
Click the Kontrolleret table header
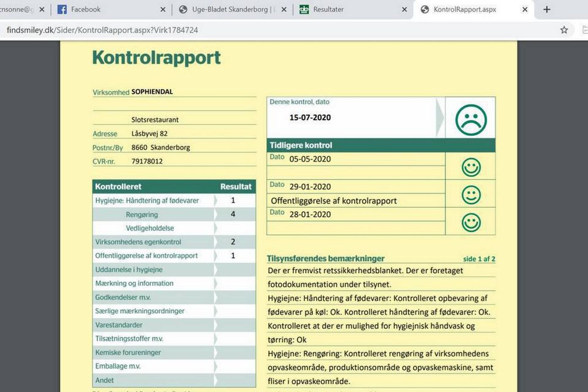(x=118, y=186)
